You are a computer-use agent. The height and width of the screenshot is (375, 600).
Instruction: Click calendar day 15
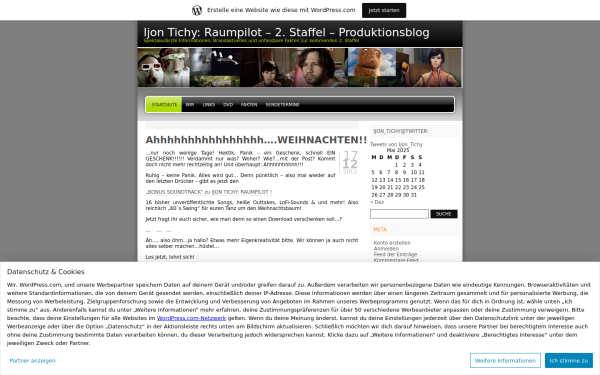[398, 180]
